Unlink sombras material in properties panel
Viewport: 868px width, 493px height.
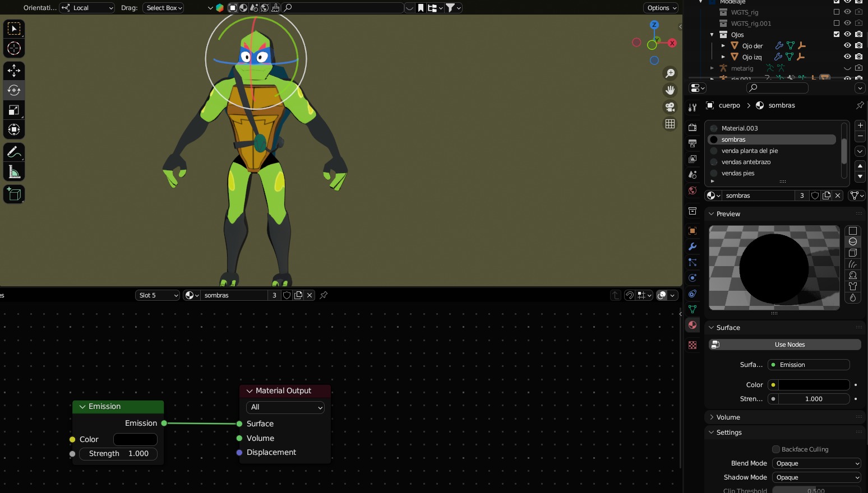click(x=838, y=196)
